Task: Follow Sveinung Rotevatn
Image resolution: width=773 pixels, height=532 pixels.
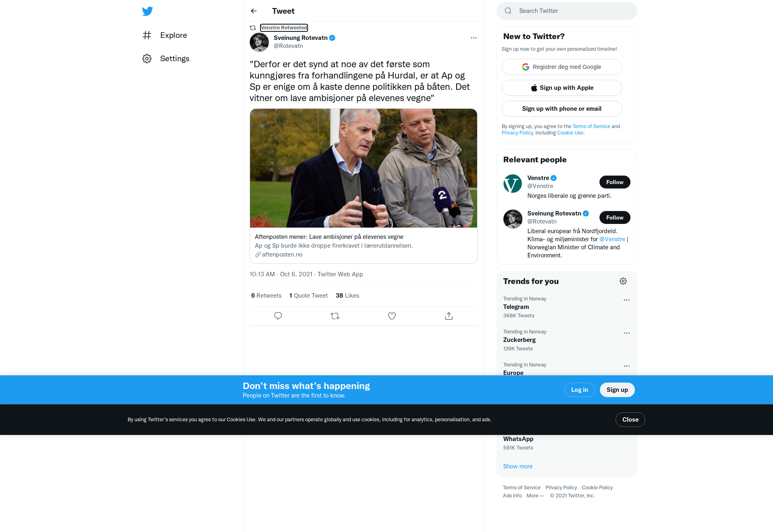Action: tap(615, 217)
